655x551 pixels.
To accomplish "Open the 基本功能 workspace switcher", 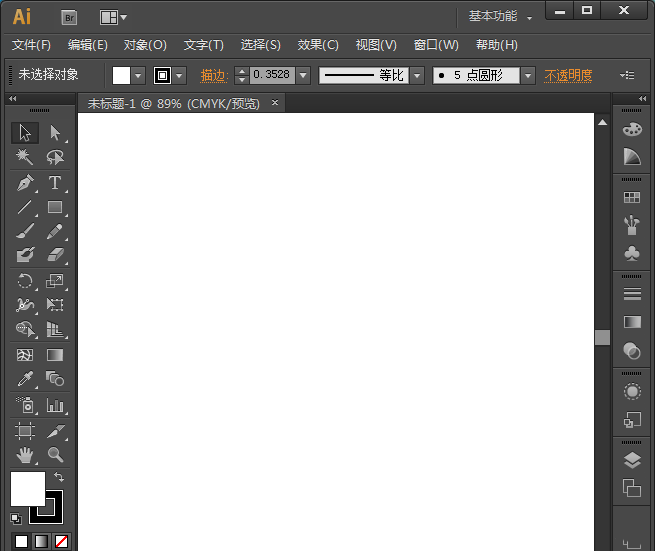I will tap(500, 17).
